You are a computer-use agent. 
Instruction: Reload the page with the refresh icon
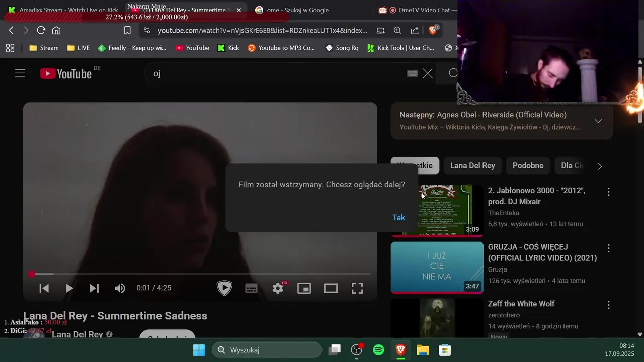(41, 30)
